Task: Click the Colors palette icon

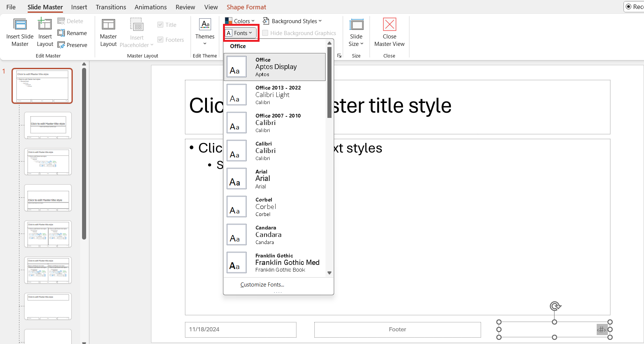Action: [229, 21]
